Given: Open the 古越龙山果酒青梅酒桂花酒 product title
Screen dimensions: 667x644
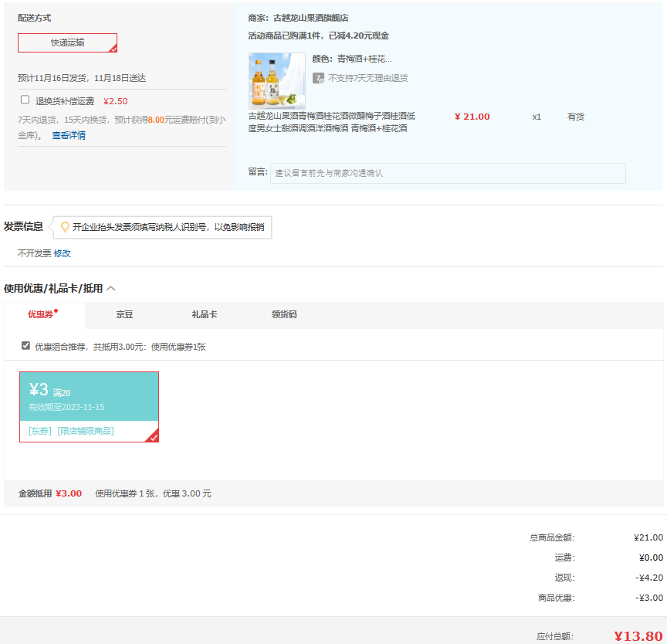Looking at the screenshot, I should tap(332, 122).
